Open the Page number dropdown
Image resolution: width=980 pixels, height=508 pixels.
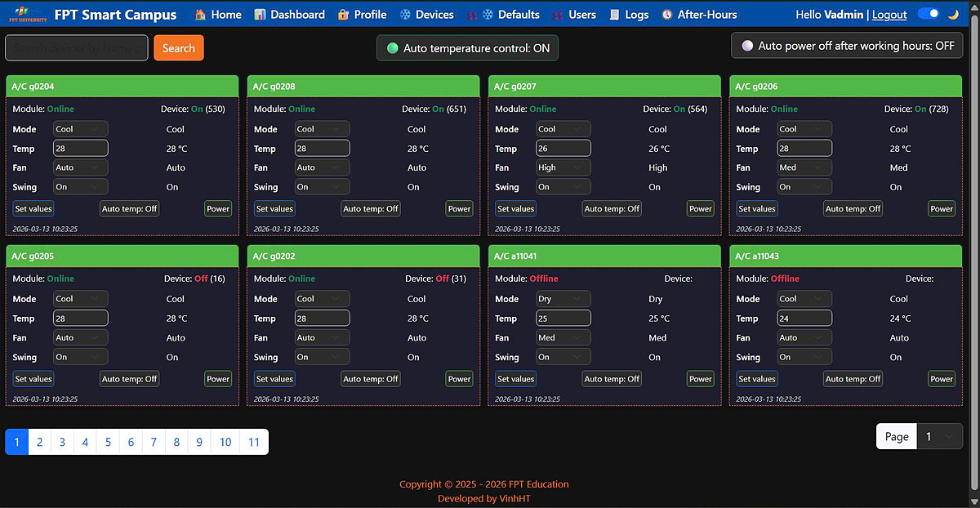[x=938, y=436]
